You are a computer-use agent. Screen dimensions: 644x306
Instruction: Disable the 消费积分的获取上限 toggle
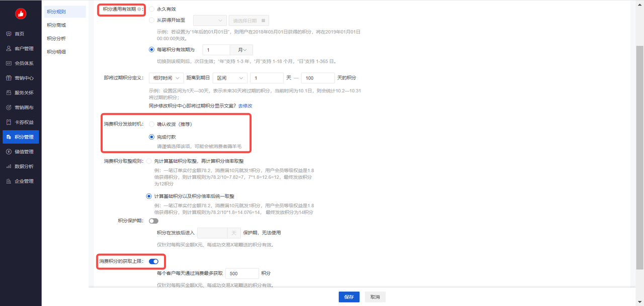[x=153, y=261]
